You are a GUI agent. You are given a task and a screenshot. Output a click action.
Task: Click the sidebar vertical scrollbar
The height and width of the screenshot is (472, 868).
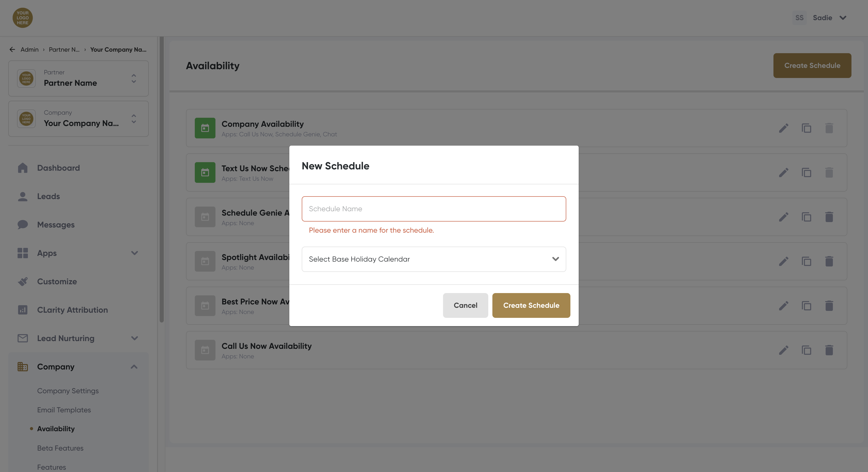click(x=162, y=179)
